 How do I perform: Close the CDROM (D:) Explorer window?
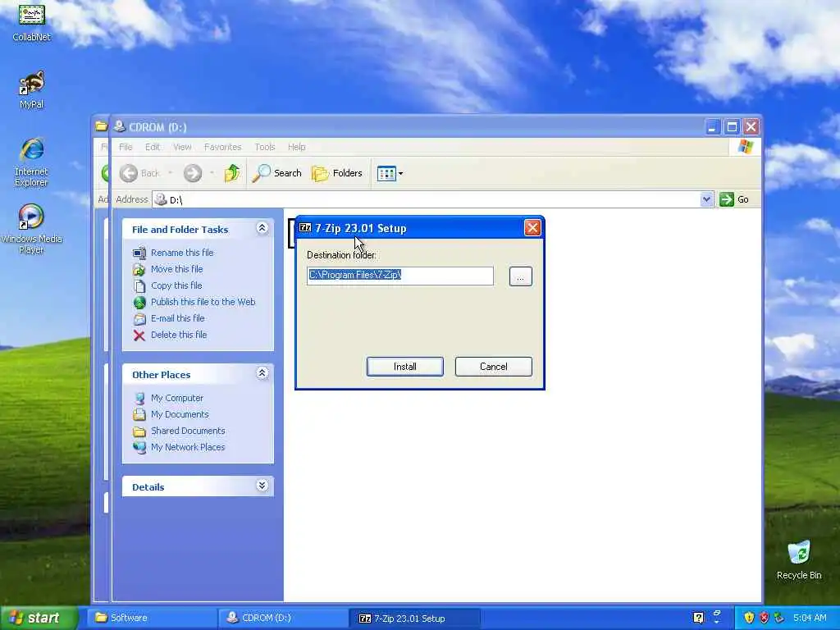pos(751,127)
